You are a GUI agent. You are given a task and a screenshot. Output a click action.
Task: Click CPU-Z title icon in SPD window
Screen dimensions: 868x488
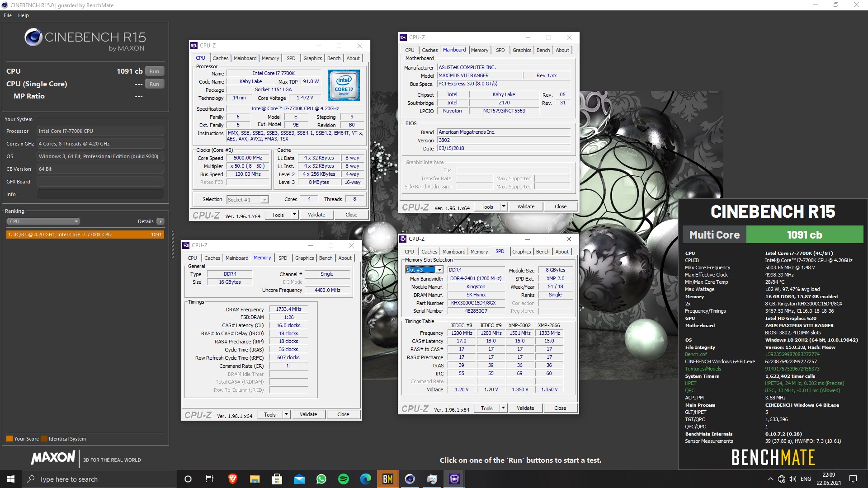pos(403,239)
